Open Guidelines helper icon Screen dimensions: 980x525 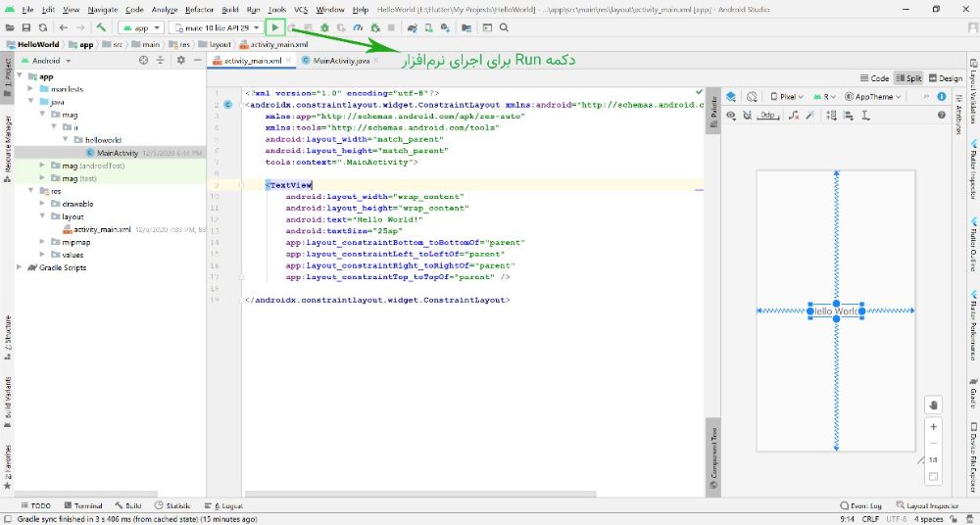pos(865,115)
